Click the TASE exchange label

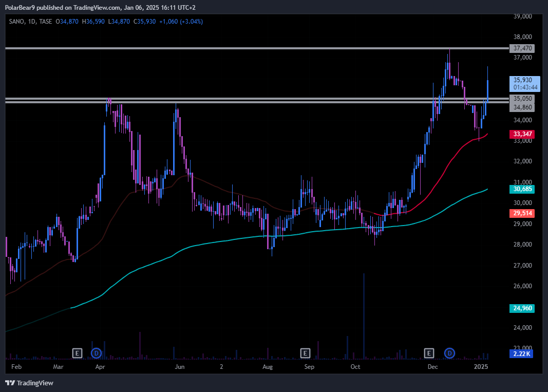(45, 22)
